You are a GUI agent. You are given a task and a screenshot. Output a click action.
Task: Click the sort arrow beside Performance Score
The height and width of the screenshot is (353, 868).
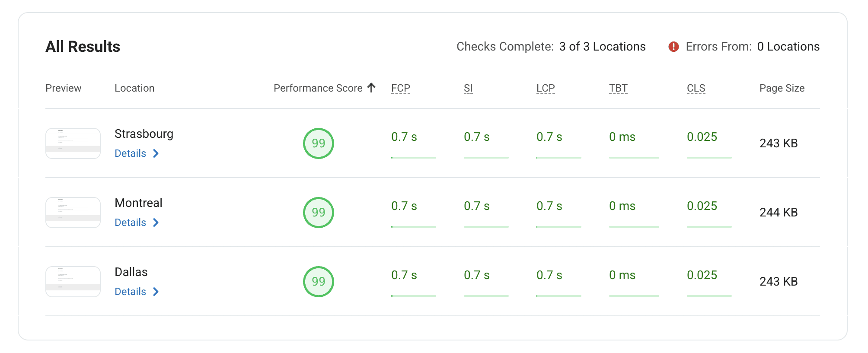[x=371, y=87]
